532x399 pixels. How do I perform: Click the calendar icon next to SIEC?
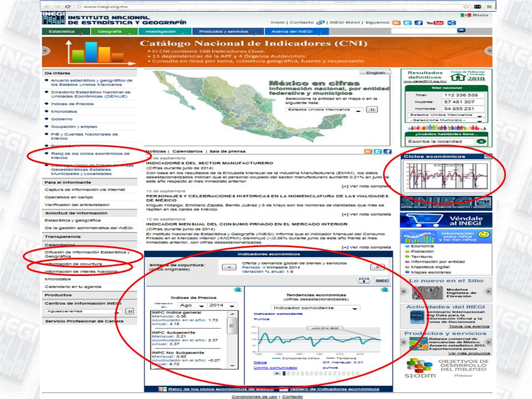[x=364, y=280]
